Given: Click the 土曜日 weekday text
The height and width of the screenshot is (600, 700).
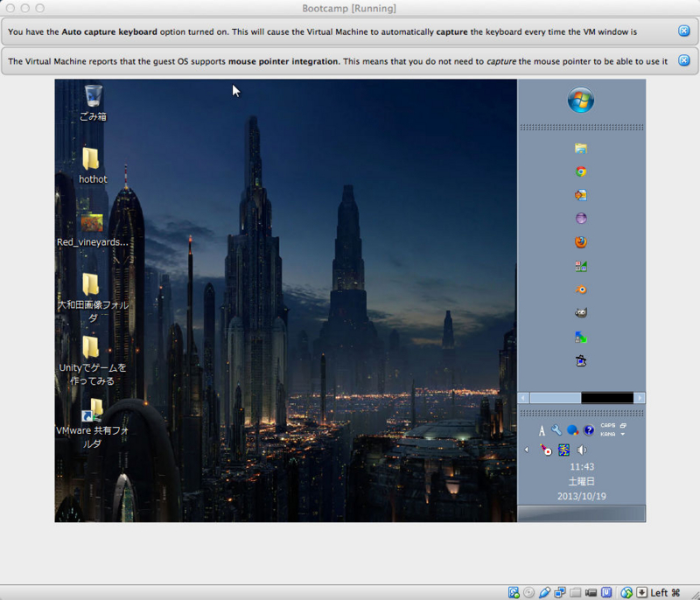Looking at the screenshot, I should tap(582, 481).
